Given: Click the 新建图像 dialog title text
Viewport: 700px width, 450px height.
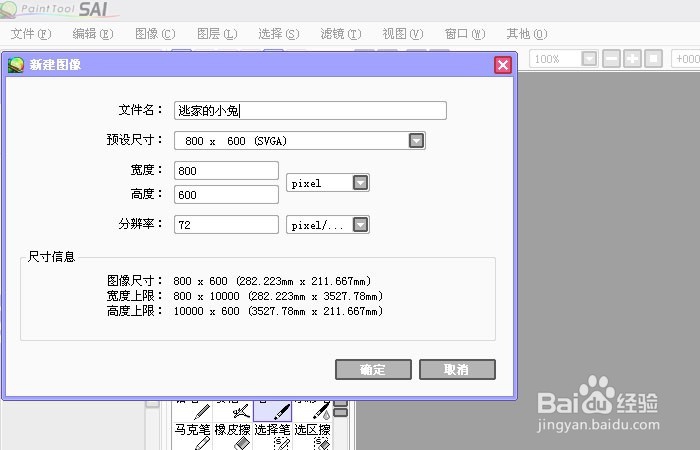Looking at the screenshot, I should [55, 65].
